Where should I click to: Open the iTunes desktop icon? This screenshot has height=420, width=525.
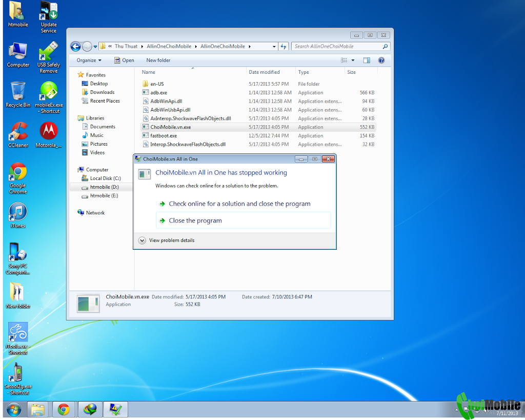[x=18, y=215]
